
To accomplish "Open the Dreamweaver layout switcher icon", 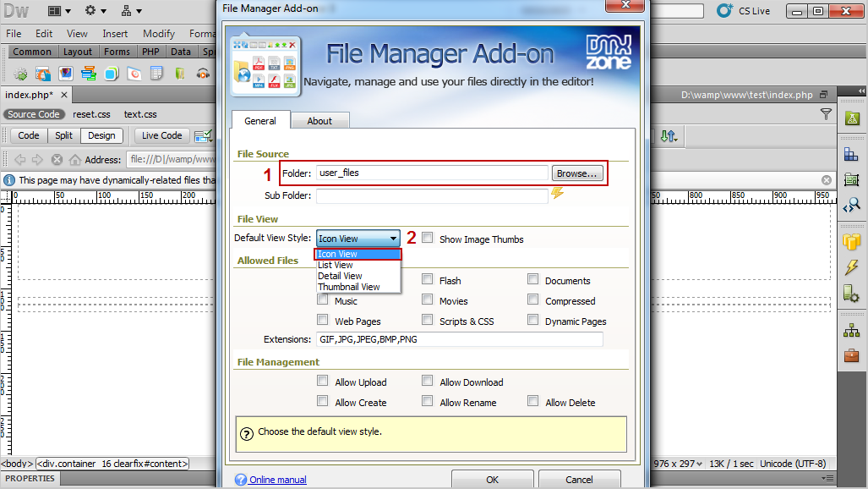I will pos(59,10).
